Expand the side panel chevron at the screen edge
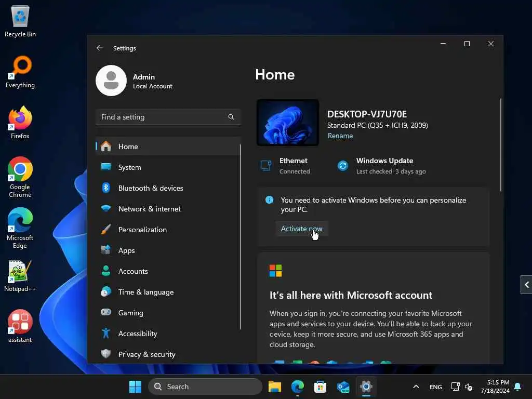 tap(527, 285)
